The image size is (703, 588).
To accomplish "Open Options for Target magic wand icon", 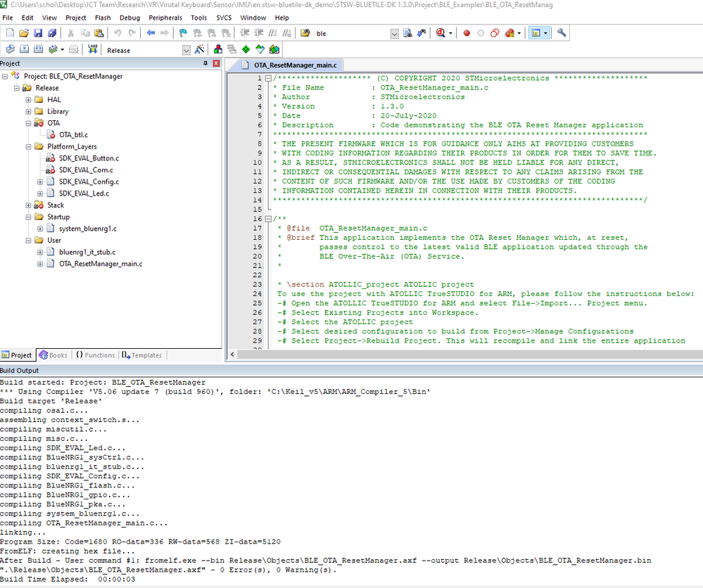I will click(200, 50).
